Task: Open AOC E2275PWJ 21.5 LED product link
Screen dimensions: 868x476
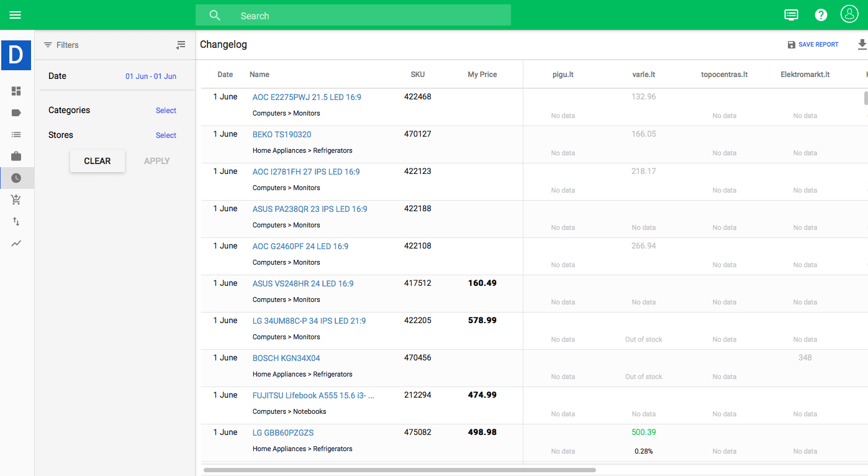Action: (x=307, y=98)
